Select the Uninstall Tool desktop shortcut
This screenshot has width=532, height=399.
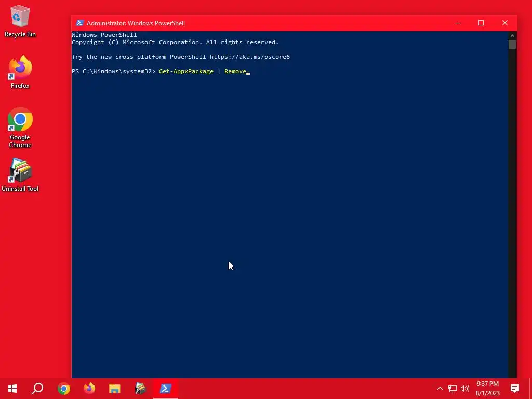click(x=20, y=175)
